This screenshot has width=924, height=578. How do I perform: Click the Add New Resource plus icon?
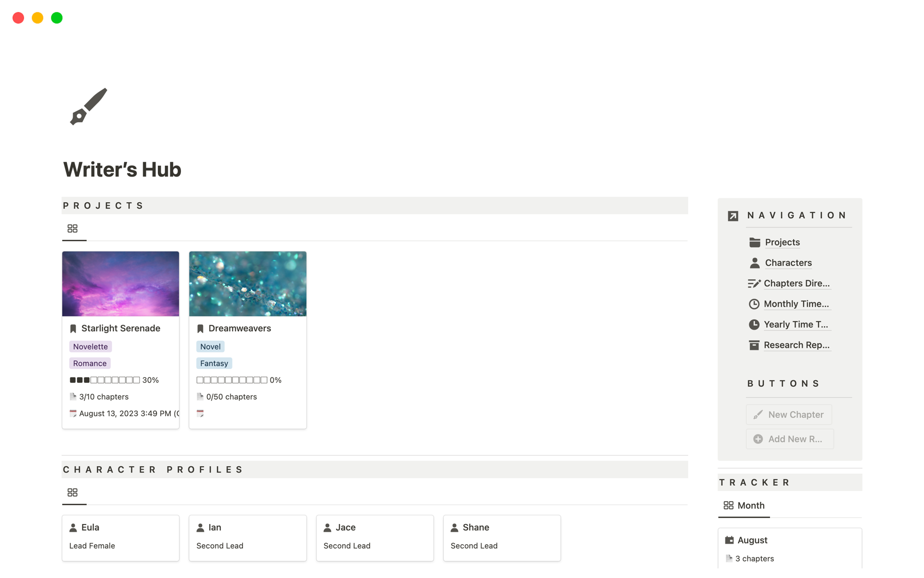[758, 439]
